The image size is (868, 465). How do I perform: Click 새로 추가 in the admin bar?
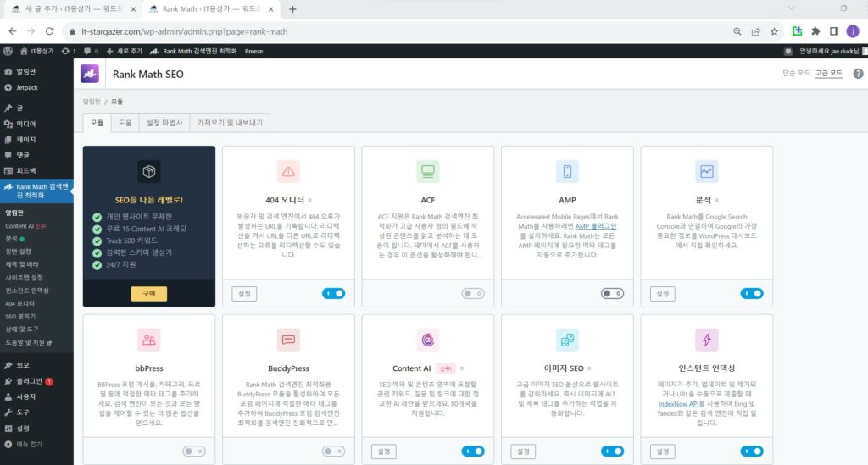(x=125, y=51)
